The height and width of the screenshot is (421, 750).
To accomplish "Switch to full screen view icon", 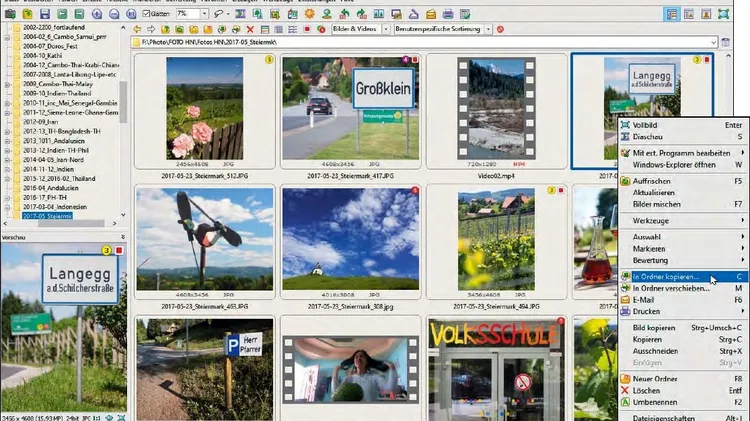I will click(x=723, y=14).
